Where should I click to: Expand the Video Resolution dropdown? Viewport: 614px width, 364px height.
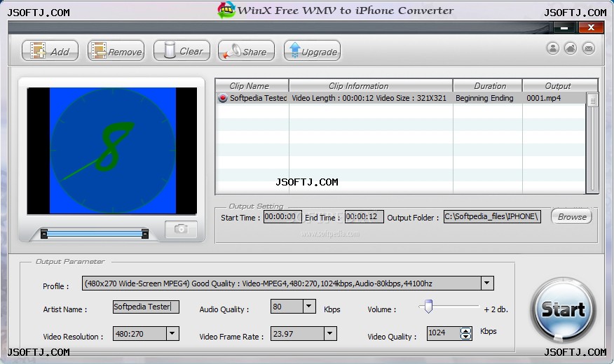coord(172,333)
